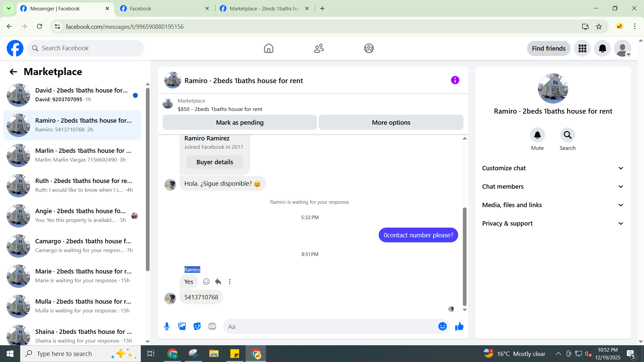
Task: Mute this conversation with the bell
Action: click(537, 135)
